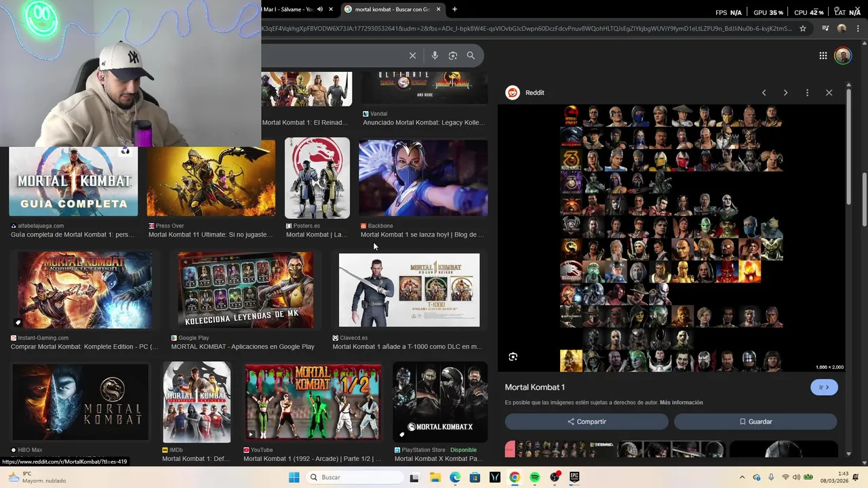Close the image preview panel

[x=829, y=93]
